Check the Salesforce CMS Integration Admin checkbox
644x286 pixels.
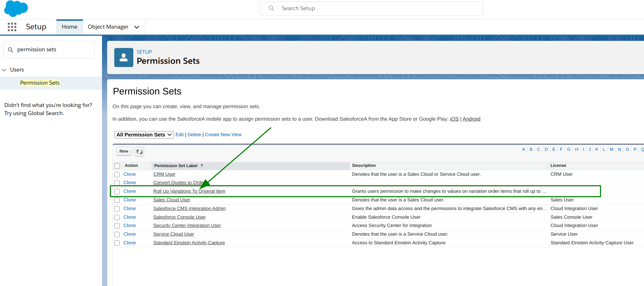pyautogui.click(x=117, y=209)
